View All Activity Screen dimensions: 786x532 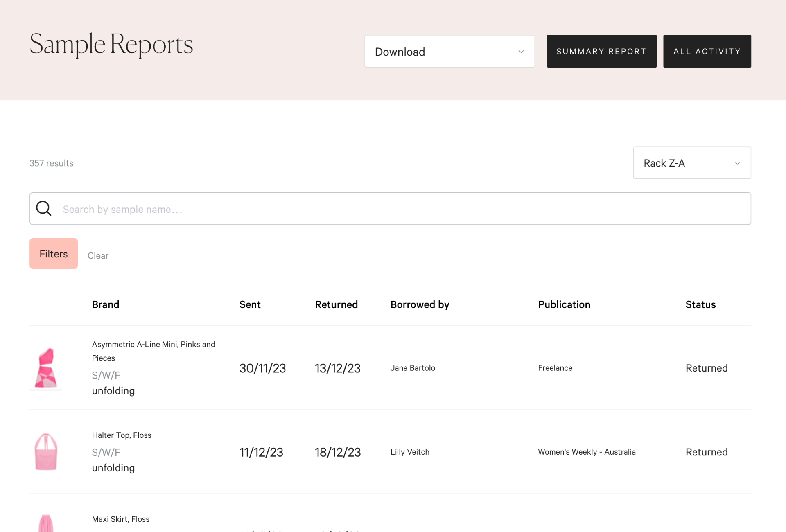click(x=707, y=51)
